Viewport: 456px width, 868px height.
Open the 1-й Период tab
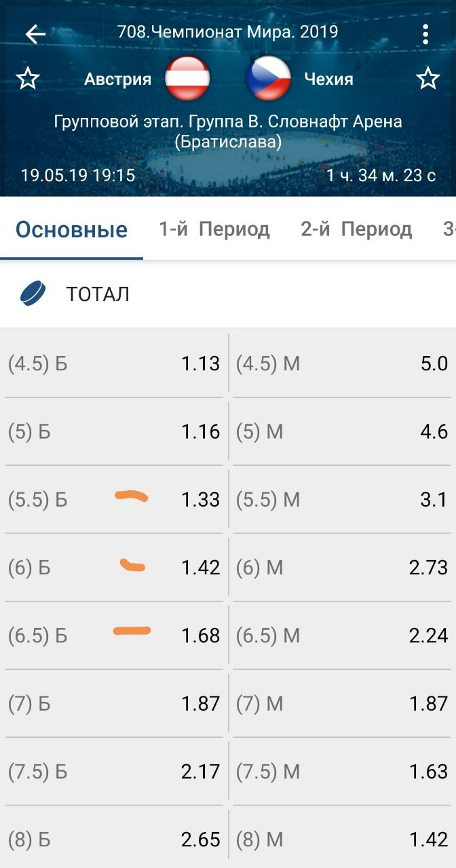[214, 229]
